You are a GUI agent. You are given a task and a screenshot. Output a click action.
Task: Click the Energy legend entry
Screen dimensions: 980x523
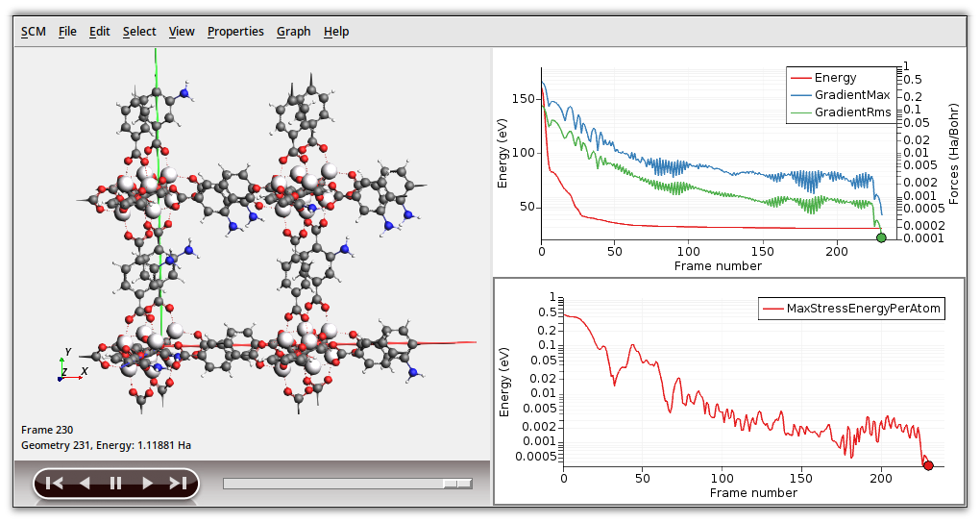[x=823, y=78]
